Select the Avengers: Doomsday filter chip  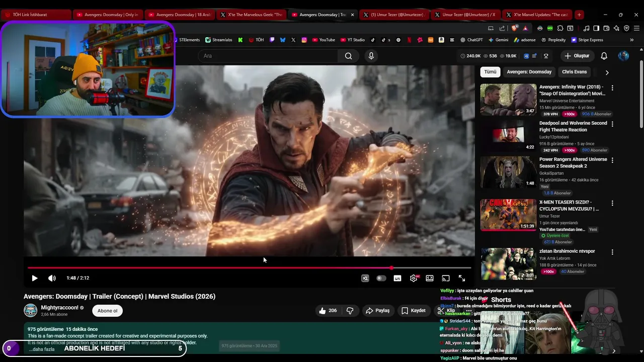coord(529,72)
